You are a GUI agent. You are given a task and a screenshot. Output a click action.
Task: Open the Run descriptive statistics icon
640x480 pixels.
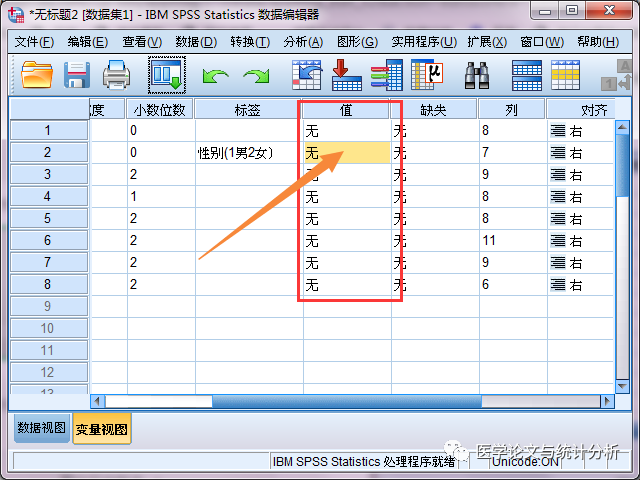tap(427, 75)
